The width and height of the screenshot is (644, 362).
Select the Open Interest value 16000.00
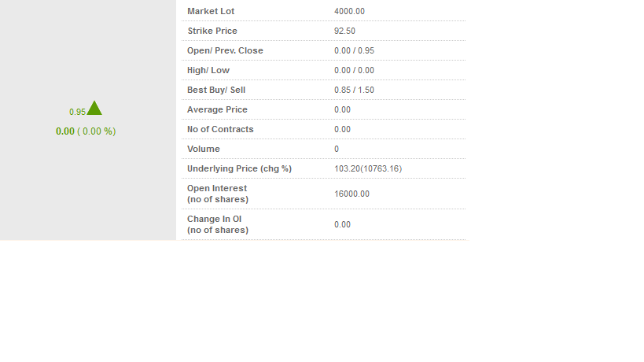point(351,194)
